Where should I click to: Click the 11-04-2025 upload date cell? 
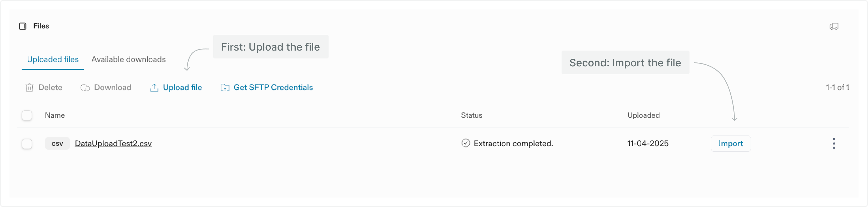(x=648, y=144)
